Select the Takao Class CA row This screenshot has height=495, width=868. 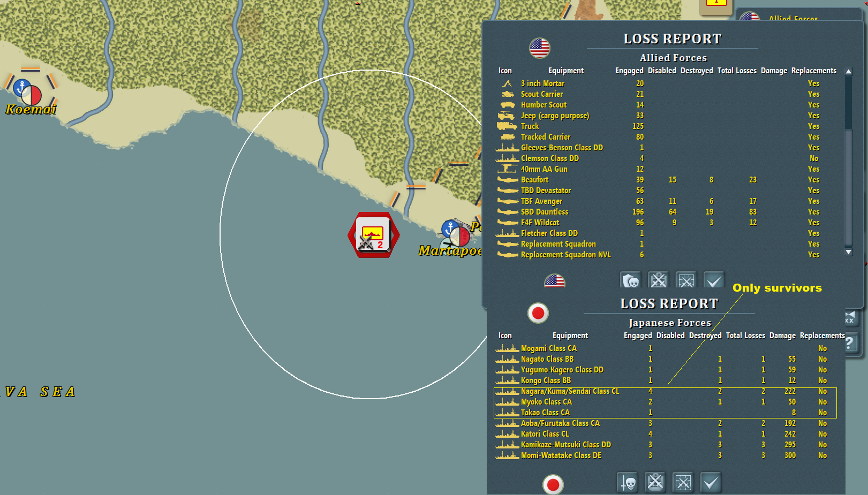coord(665,413)
